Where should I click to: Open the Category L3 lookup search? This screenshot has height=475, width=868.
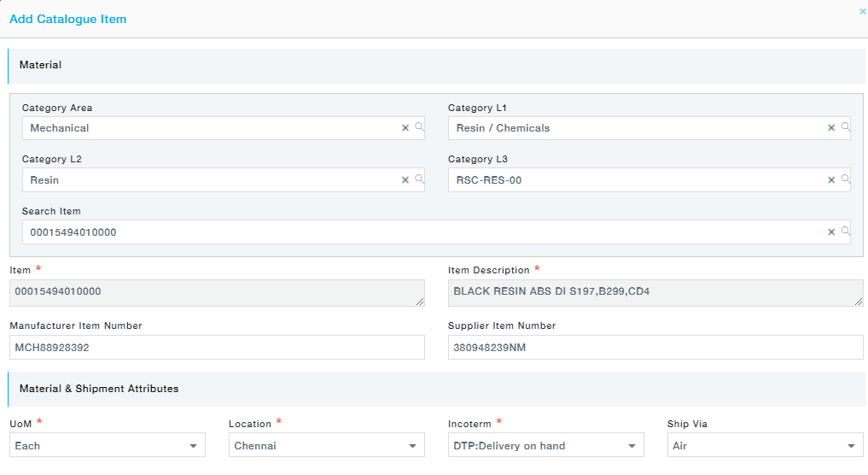click(x=845, y=179)
